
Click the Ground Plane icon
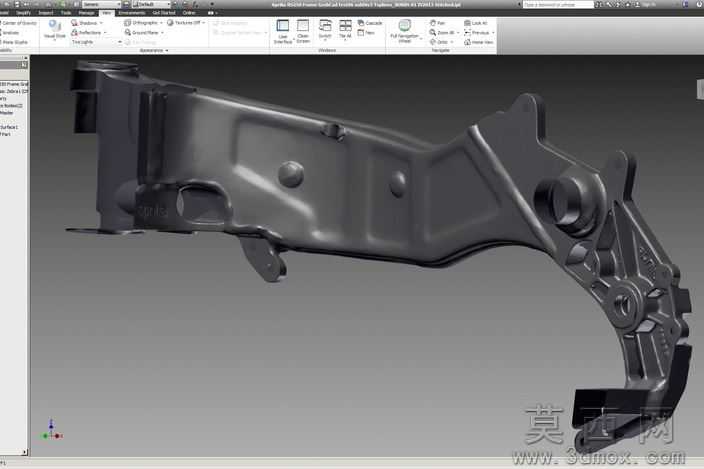click(x=128, y=32)
